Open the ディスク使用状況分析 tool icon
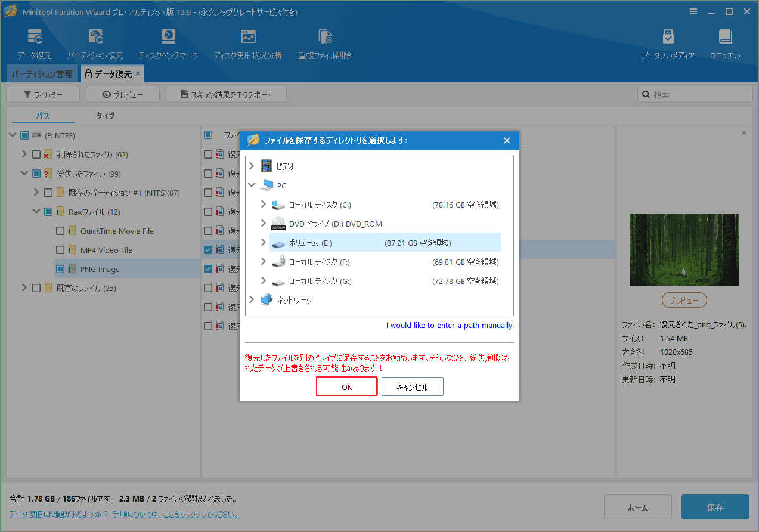Screen dimensions: 759x532 [x=248, y=36]
